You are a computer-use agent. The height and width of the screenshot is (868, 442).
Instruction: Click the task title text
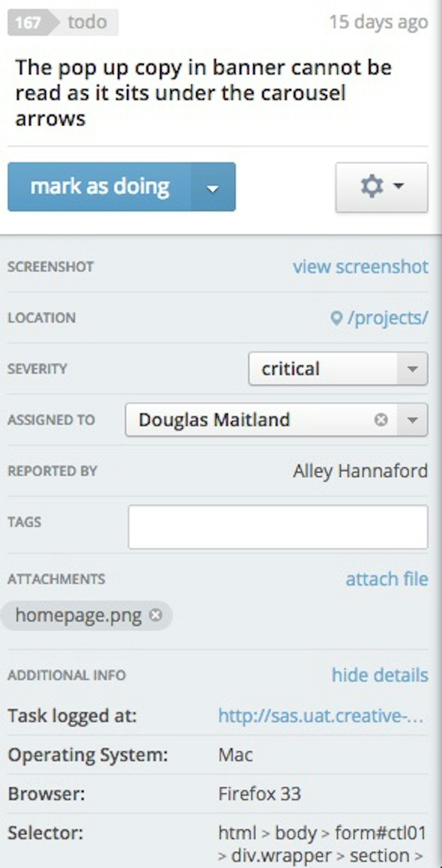coord(203,93)
